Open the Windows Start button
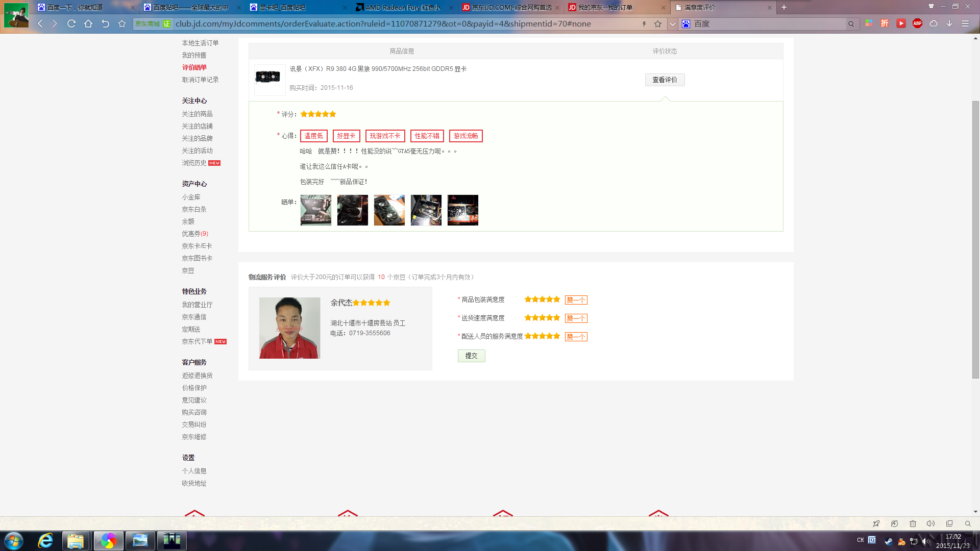The image size is (980, 551). tap(14, 541)
